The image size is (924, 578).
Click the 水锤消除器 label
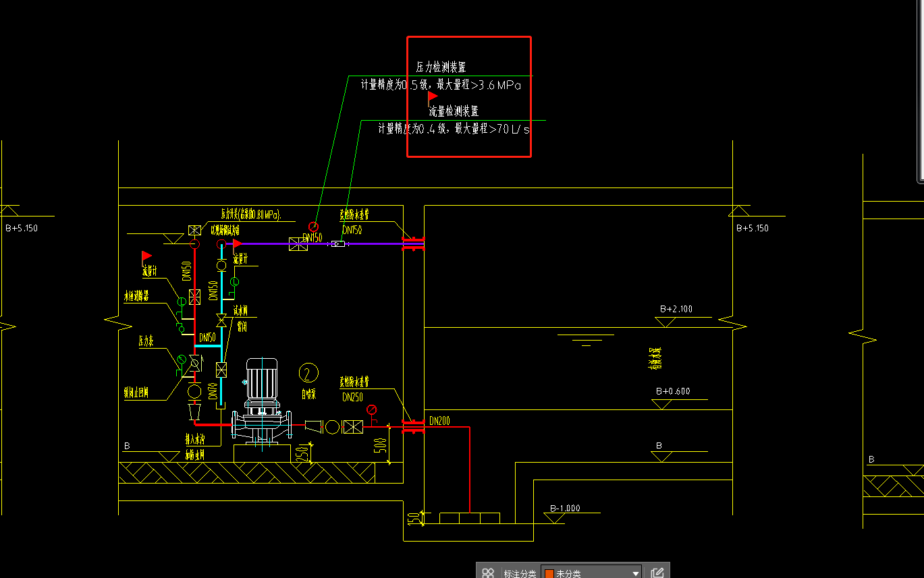point(136,296)
